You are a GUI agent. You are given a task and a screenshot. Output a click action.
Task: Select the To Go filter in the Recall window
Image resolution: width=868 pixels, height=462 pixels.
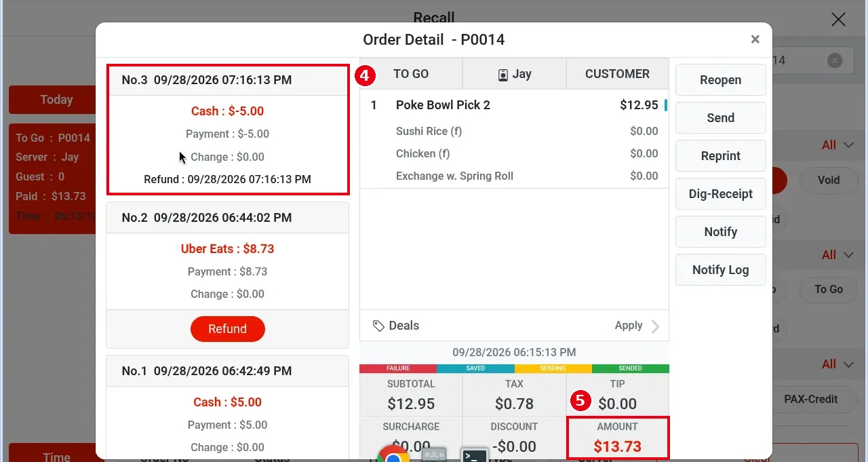pyautogui.click(x=828, y=290)
